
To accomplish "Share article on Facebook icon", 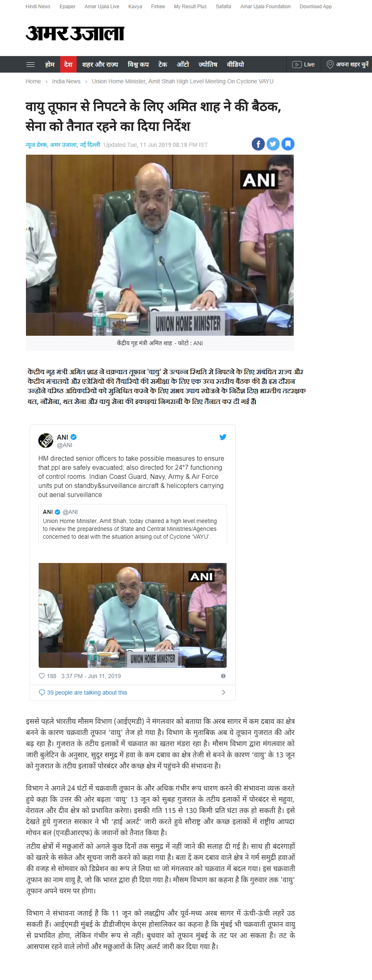I will pos(258,144).
